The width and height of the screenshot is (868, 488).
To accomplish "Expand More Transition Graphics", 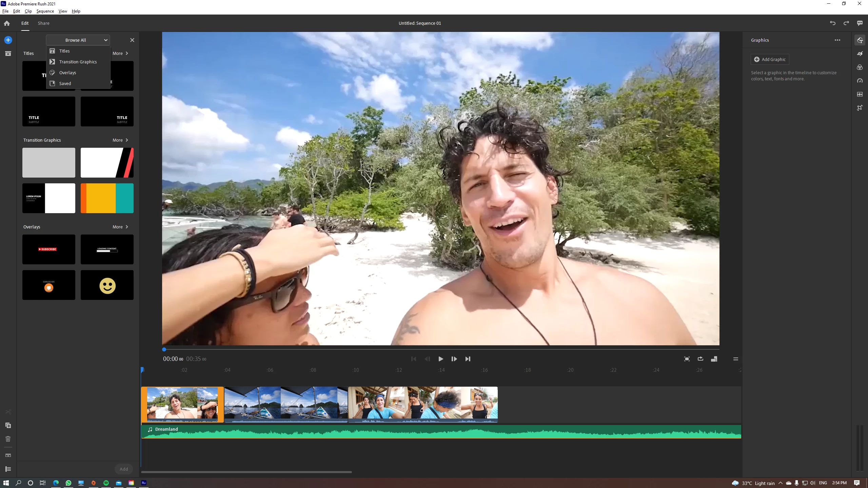I will [120, 140].
